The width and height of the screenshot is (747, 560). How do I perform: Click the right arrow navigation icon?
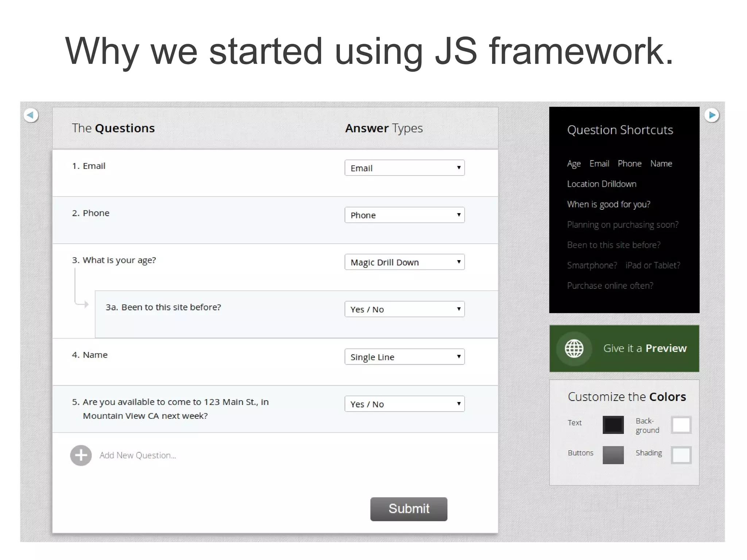tap(712, 115)
